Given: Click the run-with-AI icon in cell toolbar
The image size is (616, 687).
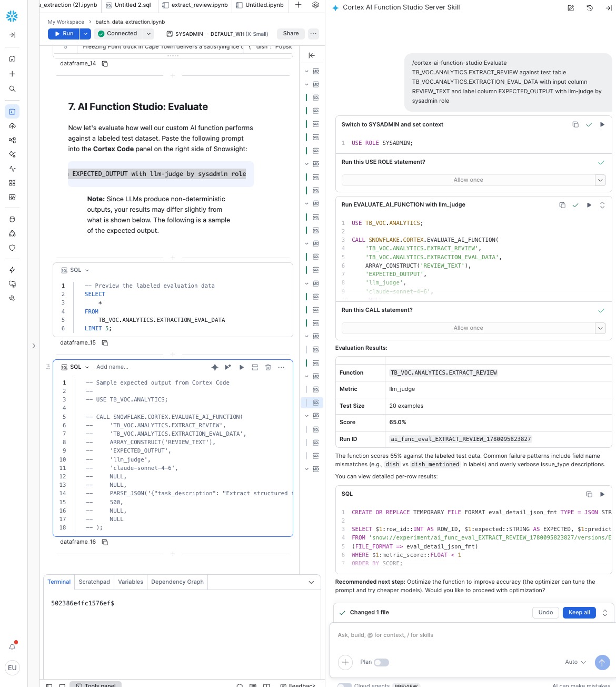Looking at the screenshot, I should (228, 367).
